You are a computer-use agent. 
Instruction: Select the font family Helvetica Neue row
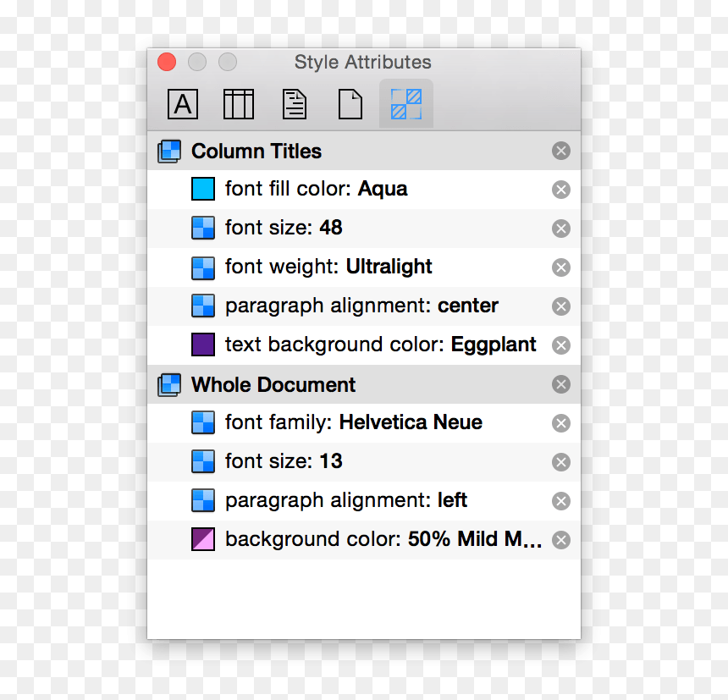[x=364, y=423]
